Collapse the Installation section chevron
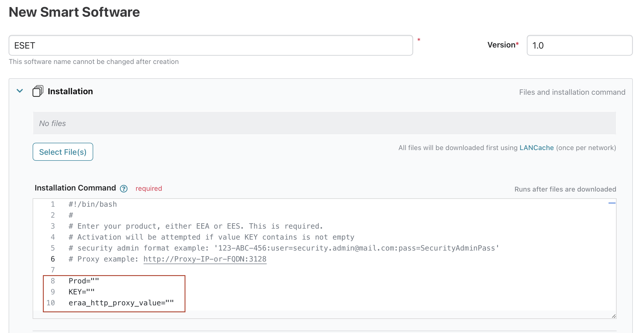The image size is (644, 333). [x=20, y=91]
